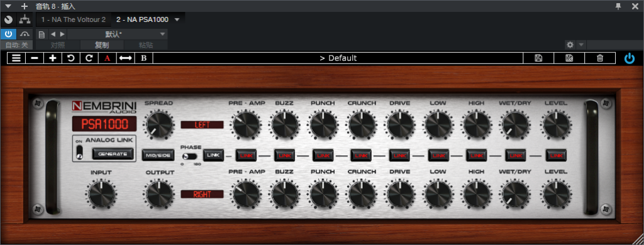Image resolution: width=644 pixels, height=245 pixels.
Task: Open the gear settings icon
Action: point(570,45)
